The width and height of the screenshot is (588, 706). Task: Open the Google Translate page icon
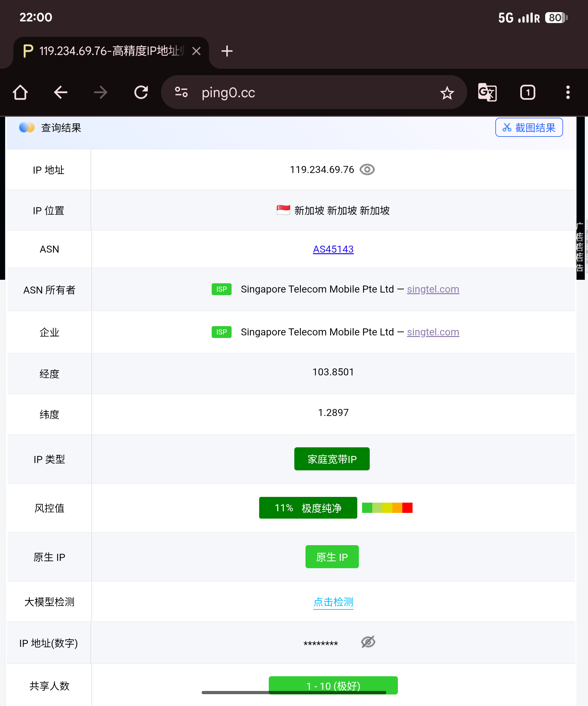tap(488, 92)
